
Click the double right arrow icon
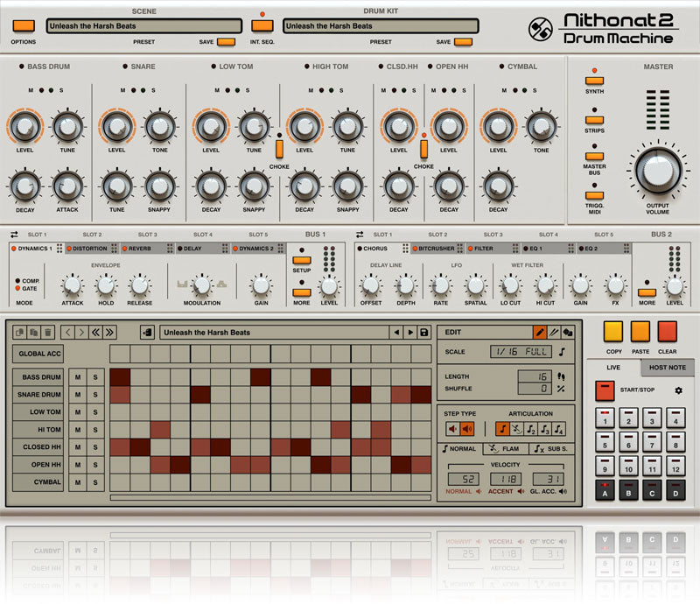pyautogui.click(x=109, y=333)
